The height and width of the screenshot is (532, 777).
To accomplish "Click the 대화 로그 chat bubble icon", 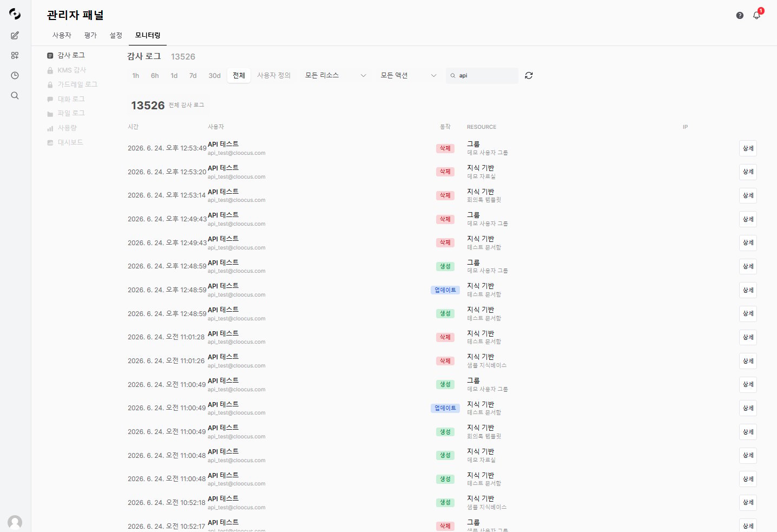I will pyautogui.click(x=50, y=100).
